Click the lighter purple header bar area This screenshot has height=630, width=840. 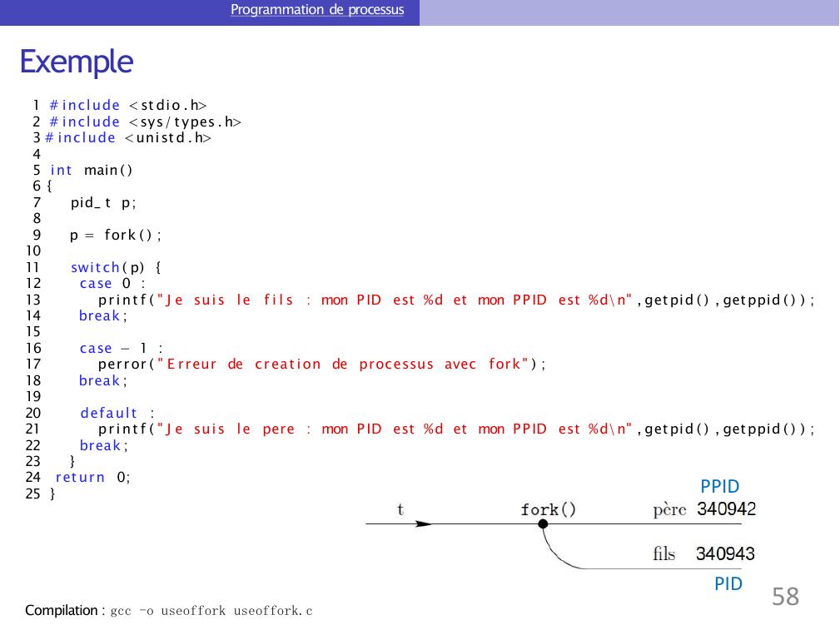(x=629, y=12)
